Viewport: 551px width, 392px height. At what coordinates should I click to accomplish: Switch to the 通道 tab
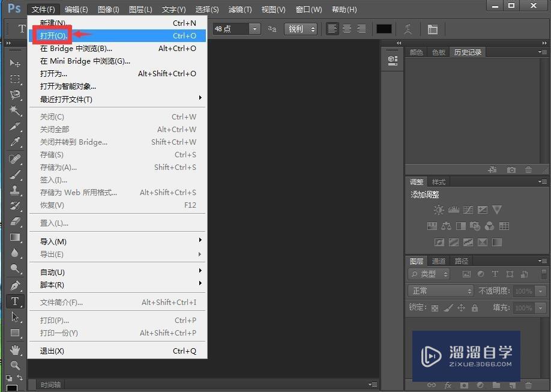(439, 261)
